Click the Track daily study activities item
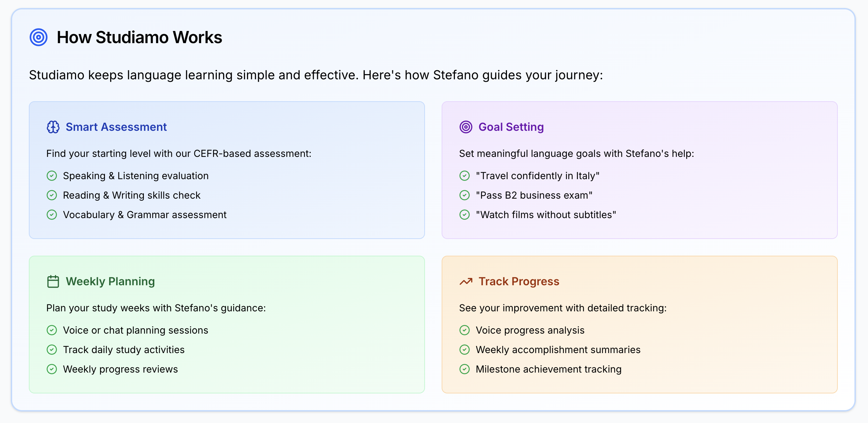The image size is (868, 423). coord(124,350)
